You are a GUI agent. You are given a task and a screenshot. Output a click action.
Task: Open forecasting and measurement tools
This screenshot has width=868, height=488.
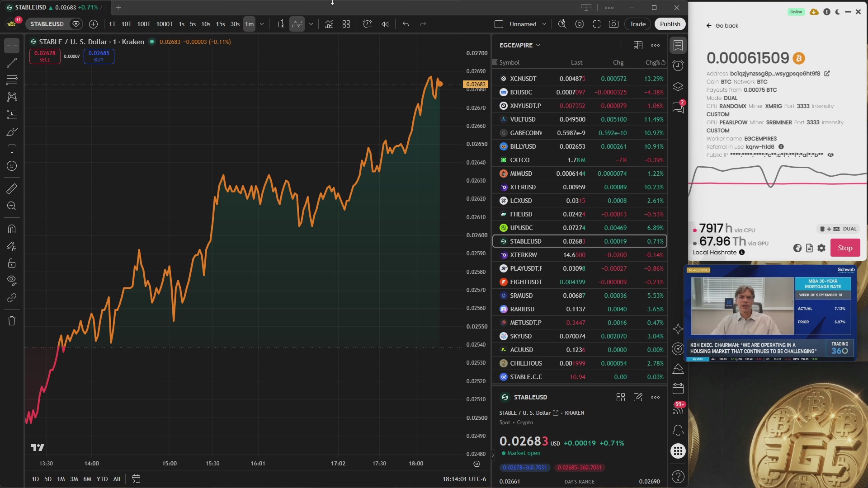[12, 114]
